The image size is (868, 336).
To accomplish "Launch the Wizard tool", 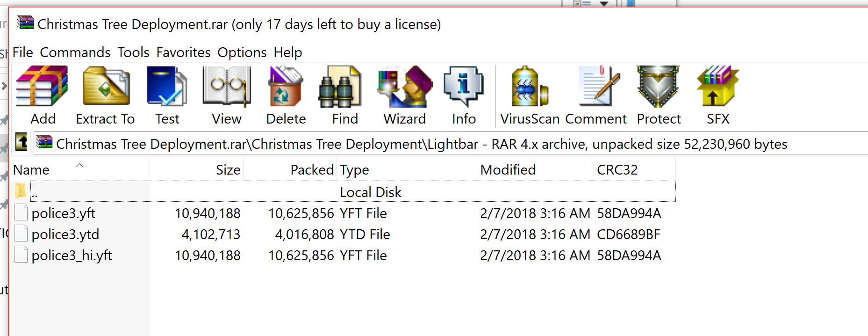I will click(404, 95).
